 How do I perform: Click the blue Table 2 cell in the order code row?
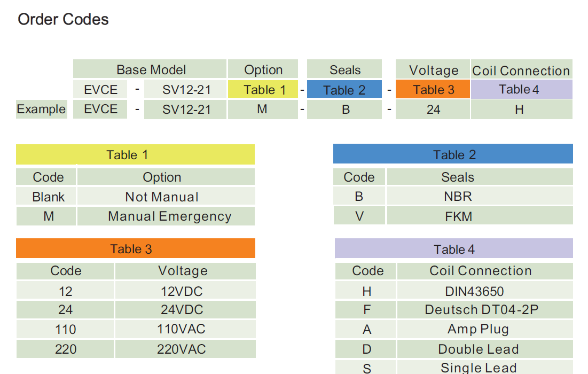[344, 90]
